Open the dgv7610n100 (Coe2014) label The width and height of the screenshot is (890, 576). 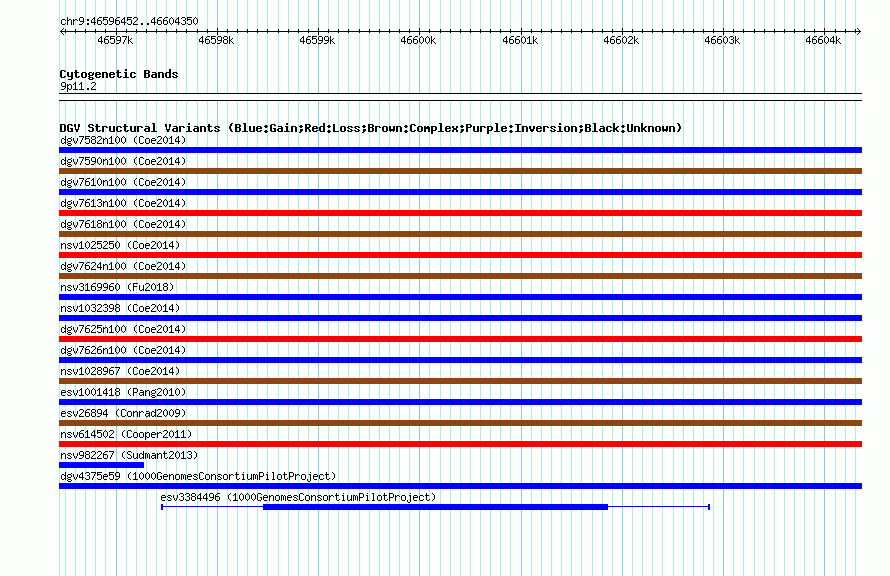pyautogui.click(x=123, y=182)
